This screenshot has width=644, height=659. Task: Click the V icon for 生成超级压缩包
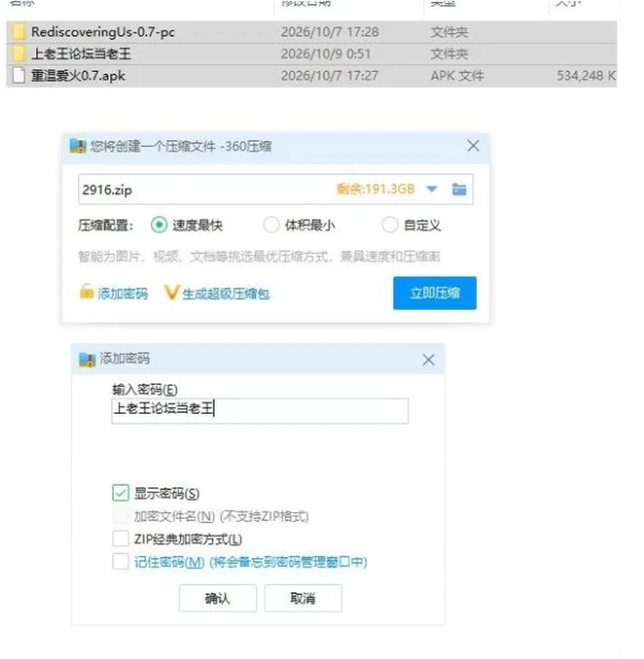[172, 293]
